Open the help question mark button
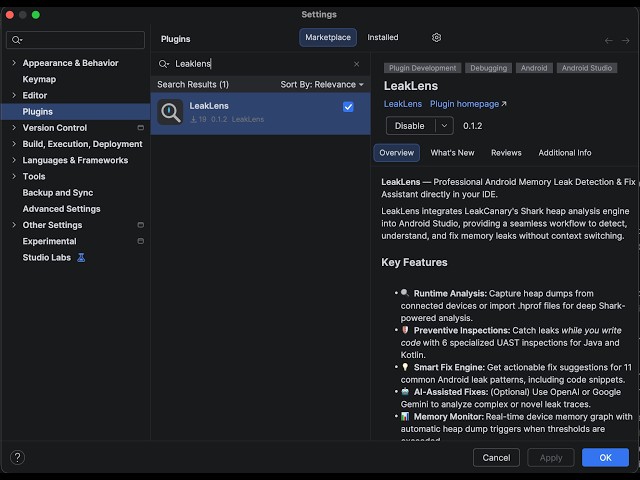Image resolution: width=640 pixels, height=480 pixels. point(18,457)
